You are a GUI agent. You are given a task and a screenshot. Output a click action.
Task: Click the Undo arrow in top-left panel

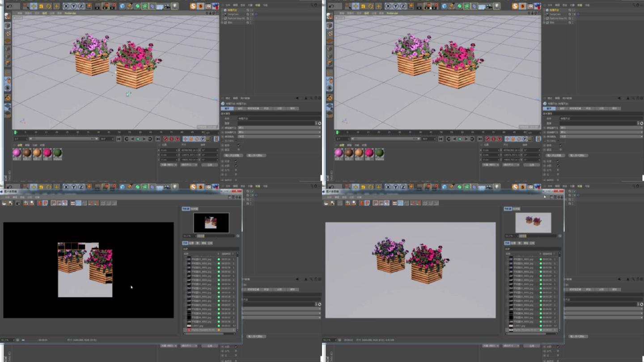(9, 6)
